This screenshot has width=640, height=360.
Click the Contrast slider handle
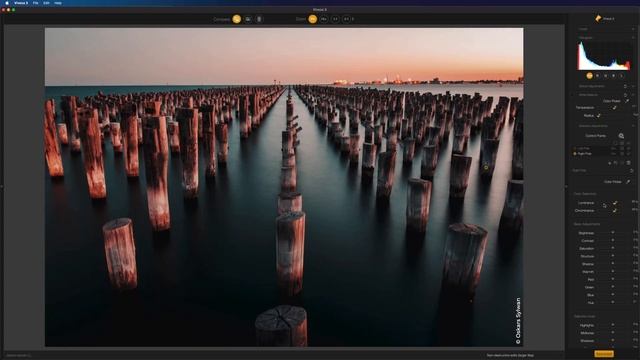click(x=613, y=241)
